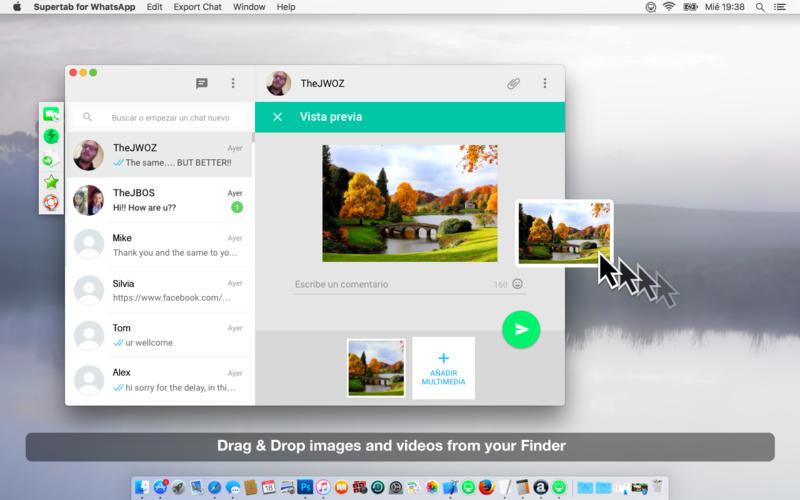
Task: Click Alex's default avatar
Action: pos(89,380)
